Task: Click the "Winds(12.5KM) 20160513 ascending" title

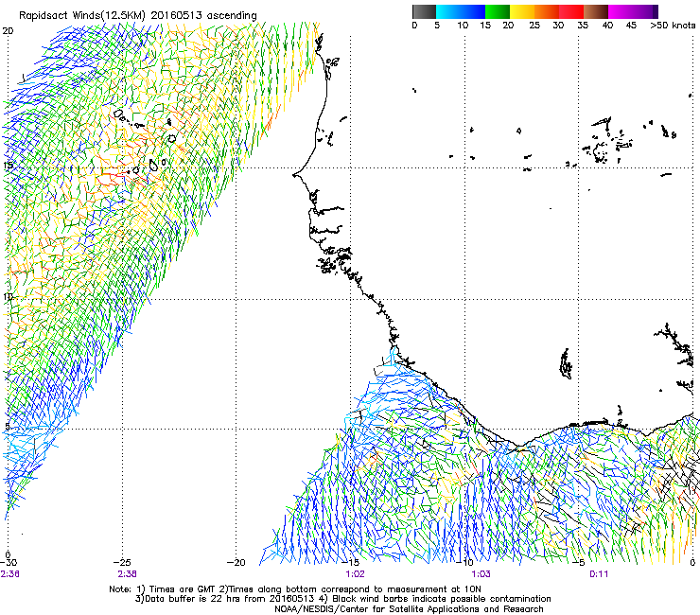Action: click(165, 15)
